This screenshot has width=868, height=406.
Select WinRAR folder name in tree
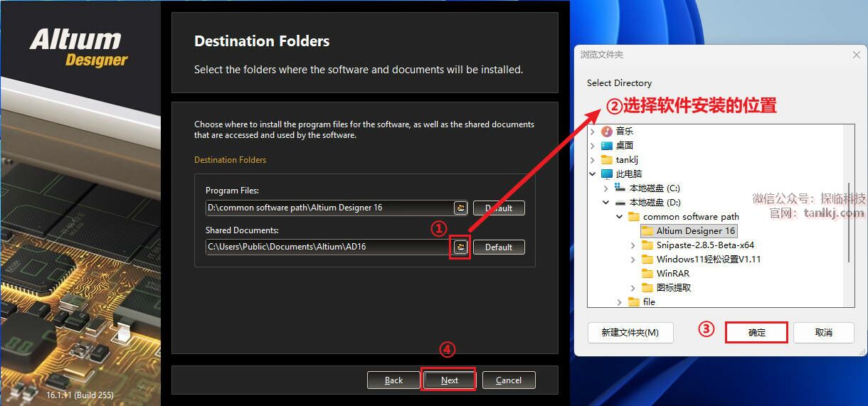tap(673, 274)
